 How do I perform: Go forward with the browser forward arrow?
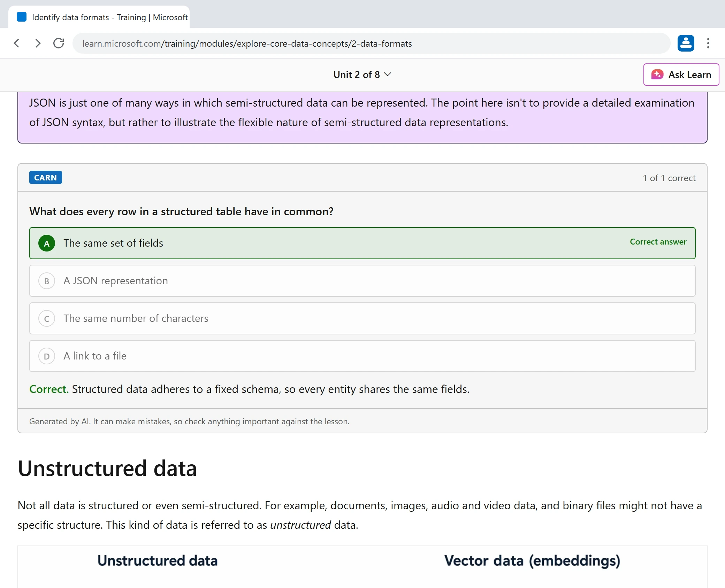pyautogui.click(x=38, y=43)
